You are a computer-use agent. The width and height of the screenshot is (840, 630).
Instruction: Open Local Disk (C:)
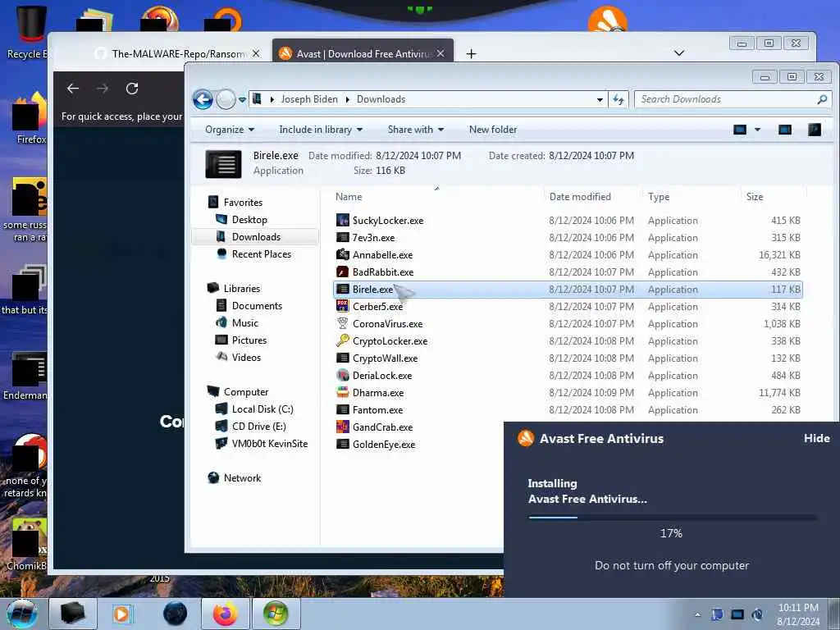[262, 409]
